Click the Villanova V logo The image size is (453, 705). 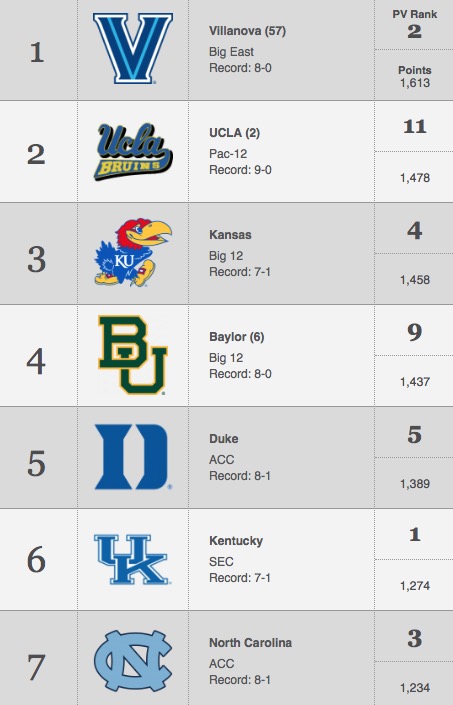coord(133,48)
